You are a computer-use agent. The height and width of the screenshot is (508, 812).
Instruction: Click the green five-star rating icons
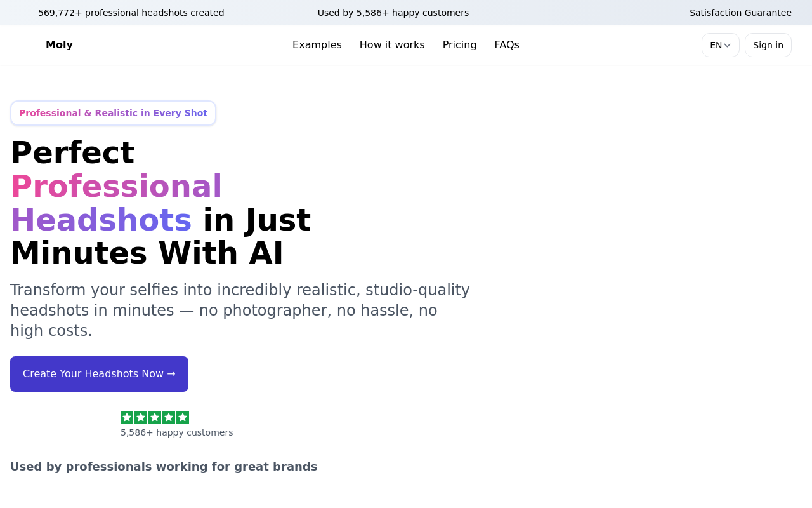click(155, 417)
